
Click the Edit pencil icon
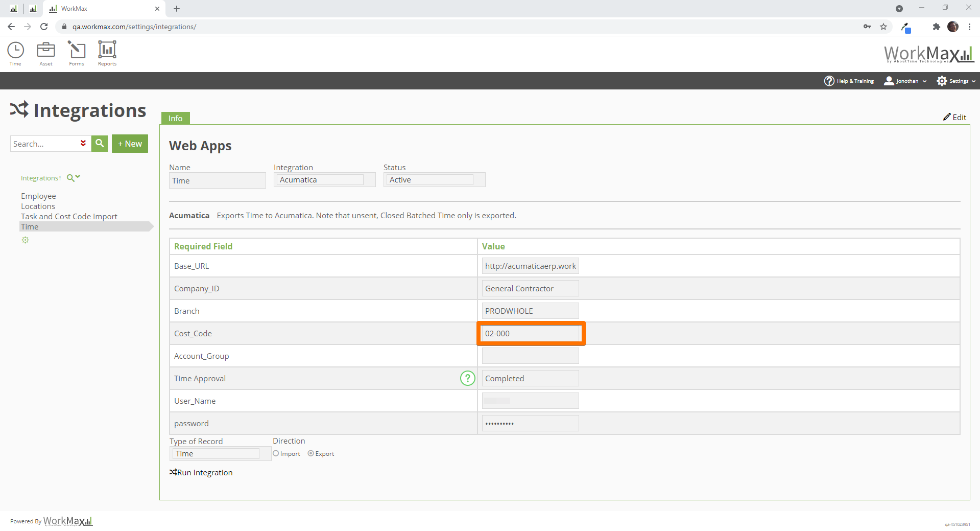pyautogui.click(x=947, y=117)
